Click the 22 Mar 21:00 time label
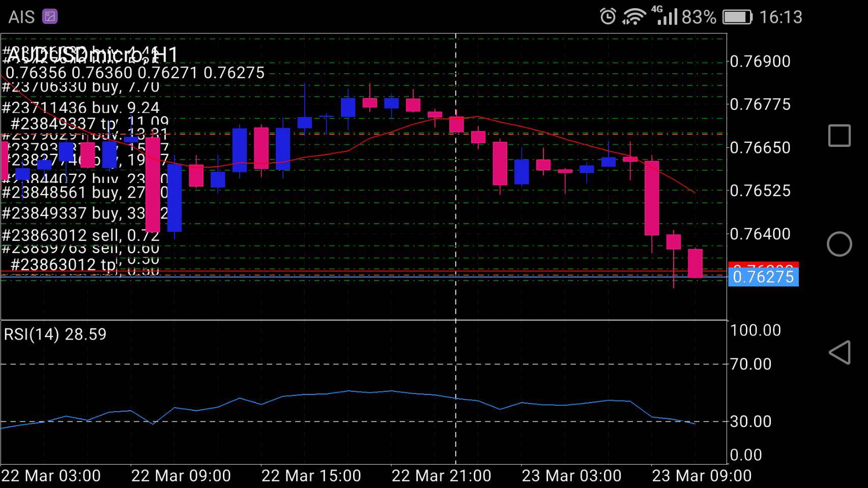 click(x=441, y=476)
